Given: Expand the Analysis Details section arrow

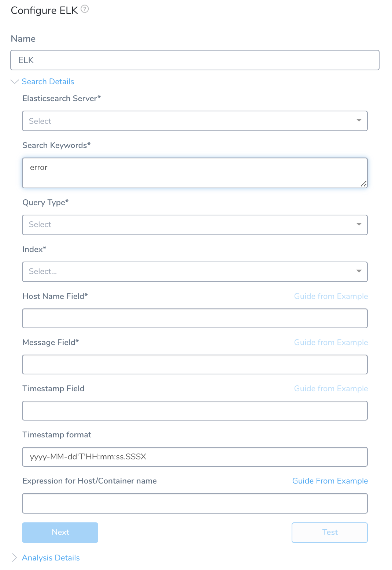Looking at the screenshot, I should (x=15, y=558).
